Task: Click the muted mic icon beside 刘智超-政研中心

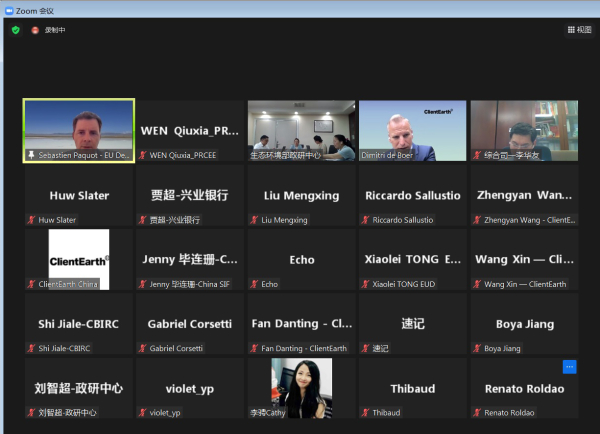Action: coord(31,413)
